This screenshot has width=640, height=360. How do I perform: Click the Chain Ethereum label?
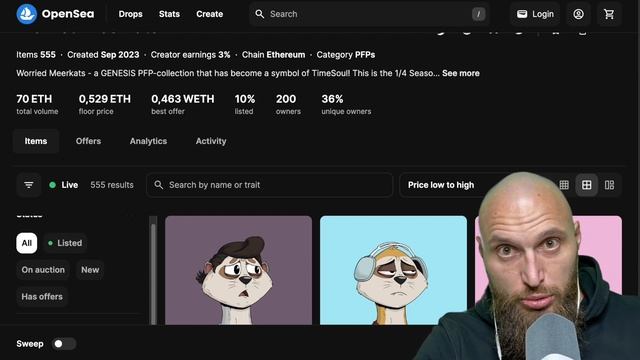point(273,55)
